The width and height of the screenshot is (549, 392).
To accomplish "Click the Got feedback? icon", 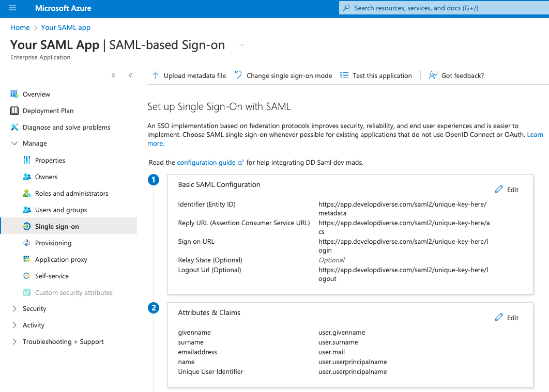I will [433, 75].
